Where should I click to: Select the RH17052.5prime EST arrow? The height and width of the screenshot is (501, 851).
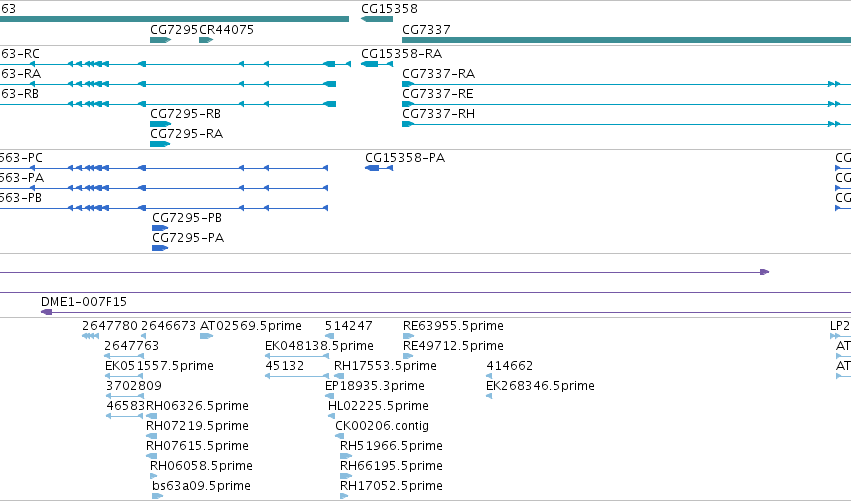344,496
